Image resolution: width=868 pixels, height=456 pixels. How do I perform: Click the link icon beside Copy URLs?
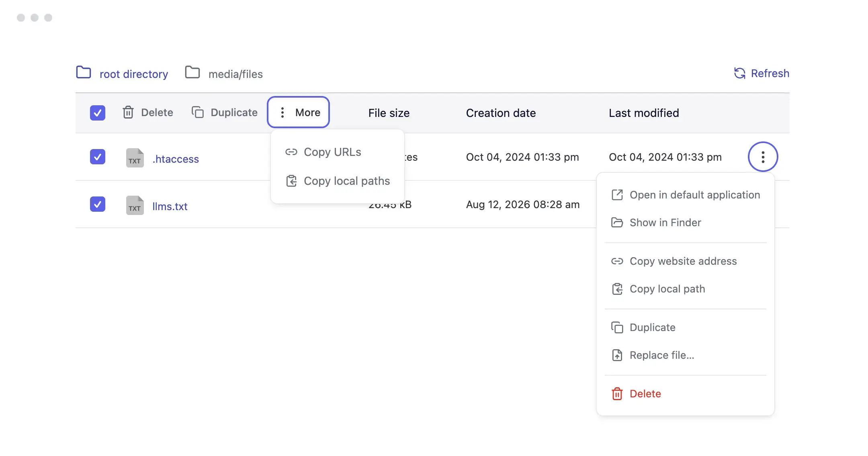pos(291,152)
